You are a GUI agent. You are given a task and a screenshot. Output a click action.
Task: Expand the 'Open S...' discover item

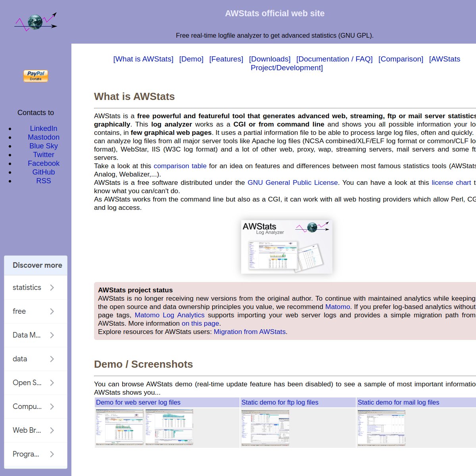36,383
